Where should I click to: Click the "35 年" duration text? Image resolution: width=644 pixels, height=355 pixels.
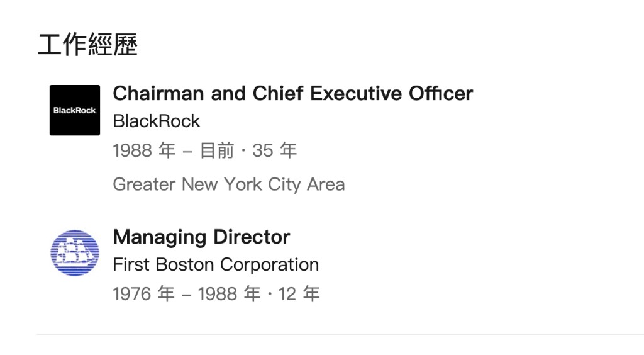coord(275,150)
